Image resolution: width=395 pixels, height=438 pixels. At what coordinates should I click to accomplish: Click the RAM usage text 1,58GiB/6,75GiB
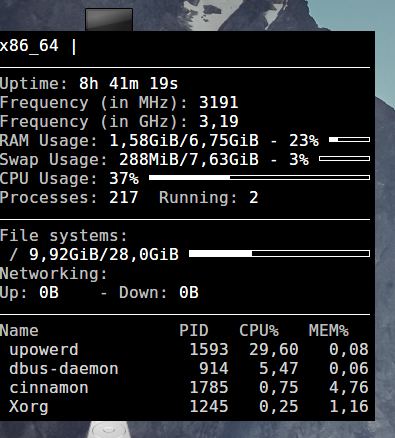(x=184, y=141)
